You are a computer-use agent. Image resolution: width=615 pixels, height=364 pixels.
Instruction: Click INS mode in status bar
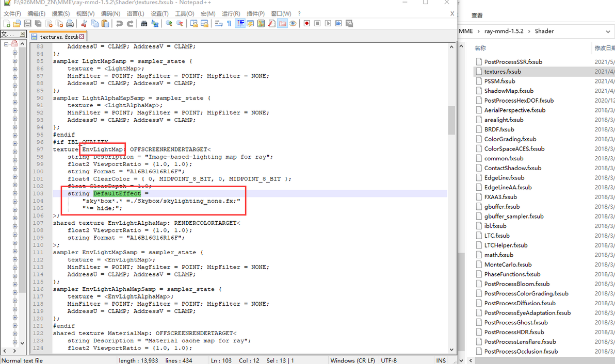[441, 360]
